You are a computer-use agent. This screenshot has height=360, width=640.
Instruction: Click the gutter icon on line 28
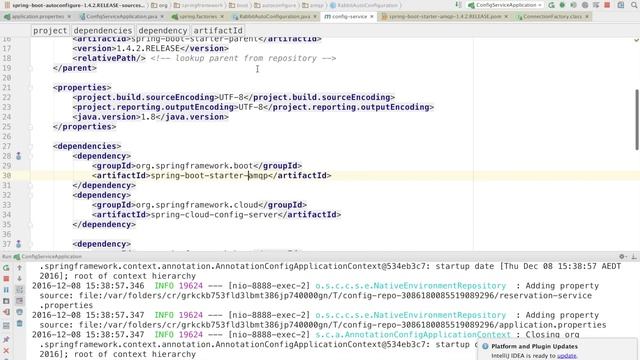pos(18,156)
